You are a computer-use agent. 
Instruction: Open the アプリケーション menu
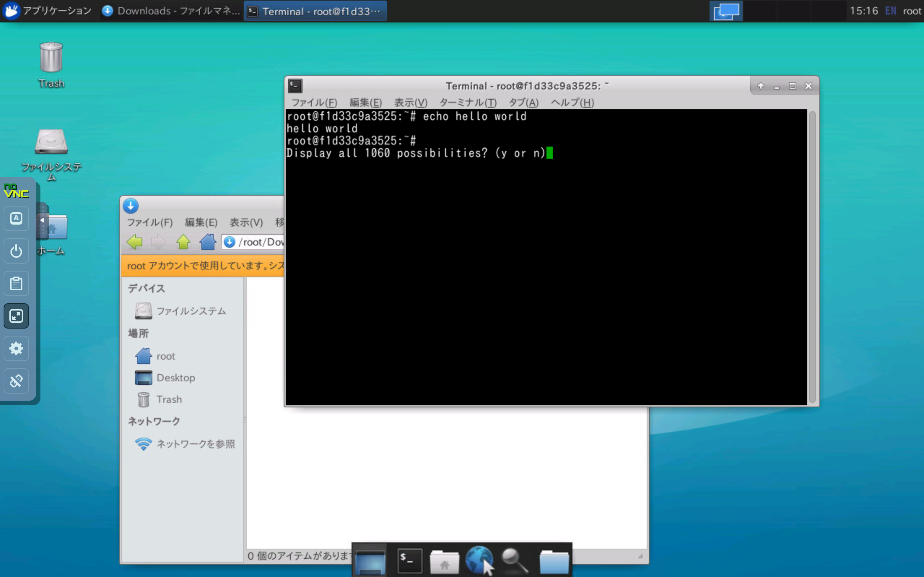click(48, 11)
